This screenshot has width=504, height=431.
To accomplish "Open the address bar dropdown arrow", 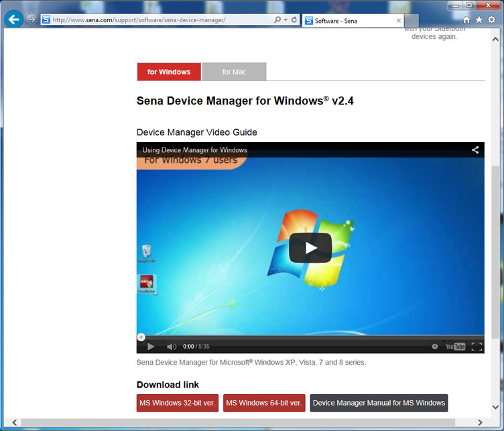I will [286, 20].
